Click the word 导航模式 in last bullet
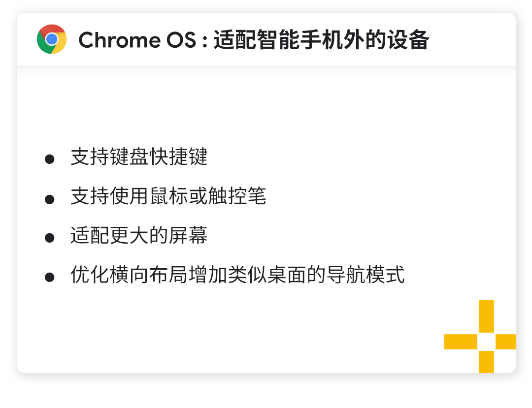Screen dimensions: 532x408 click(x=366, y=275)
